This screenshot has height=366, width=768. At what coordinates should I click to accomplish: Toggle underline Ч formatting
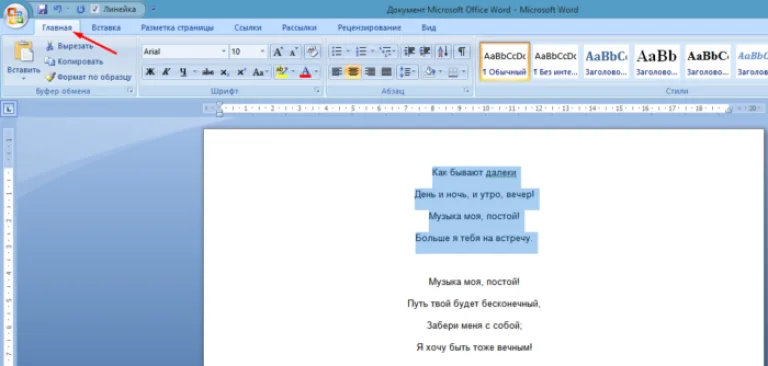pos(183,72)
